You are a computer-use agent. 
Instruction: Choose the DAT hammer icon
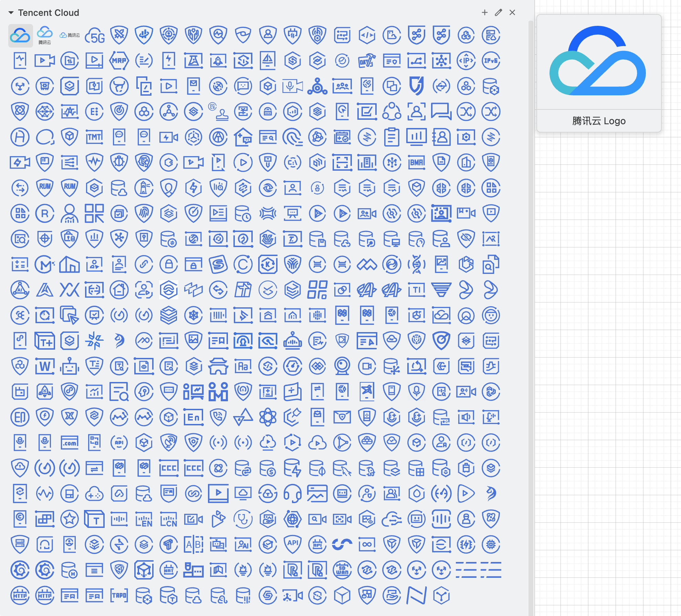click(367, 61)
